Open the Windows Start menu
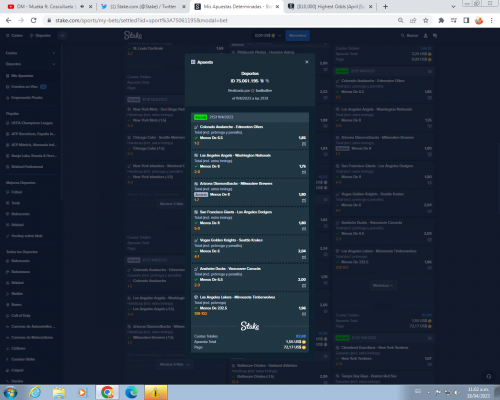Viewport: 500px width, 400px height. pos(10,392)
